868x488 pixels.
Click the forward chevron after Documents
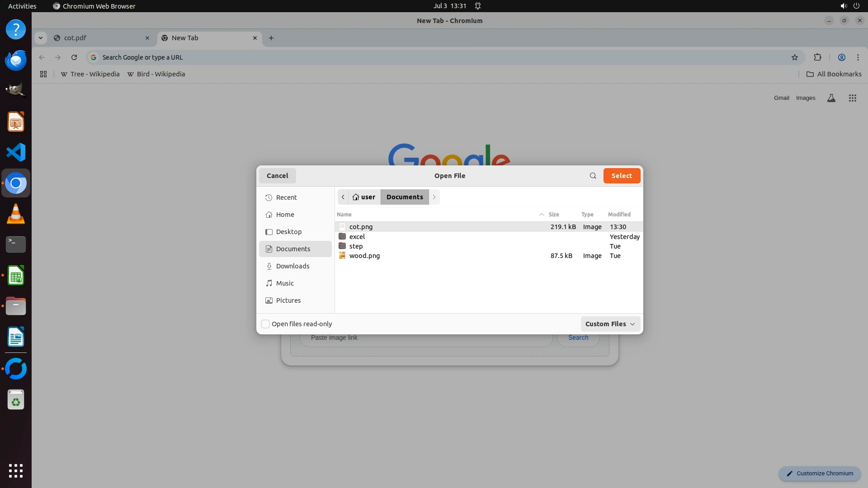pyautogui.click(x=434, y=197)
